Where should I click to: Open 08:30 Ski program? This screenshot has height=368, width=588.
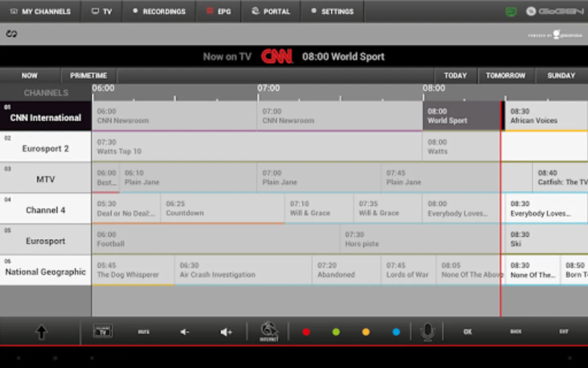click(546, 240)
